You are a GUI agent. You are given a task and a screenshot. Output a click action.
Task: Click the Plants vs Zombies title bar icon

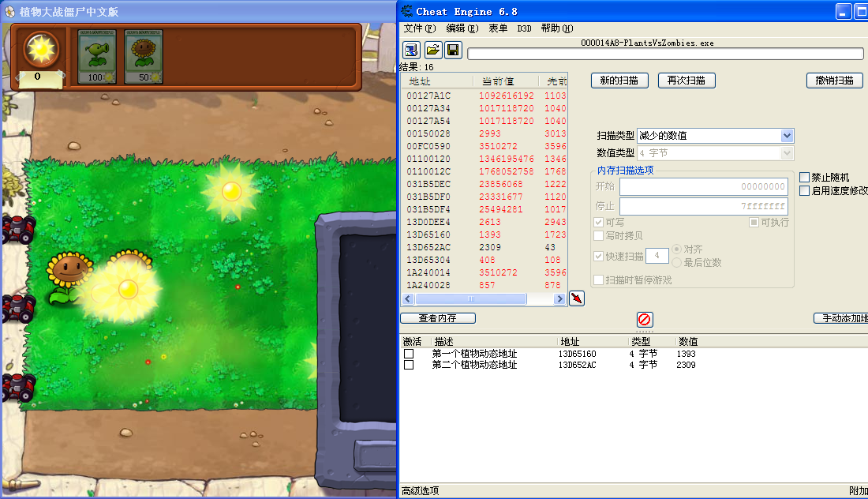[x=9, y=12]
